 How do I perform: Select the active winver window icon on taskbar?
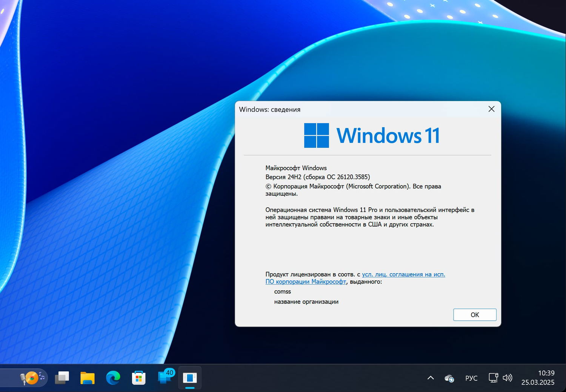point(190,378)
